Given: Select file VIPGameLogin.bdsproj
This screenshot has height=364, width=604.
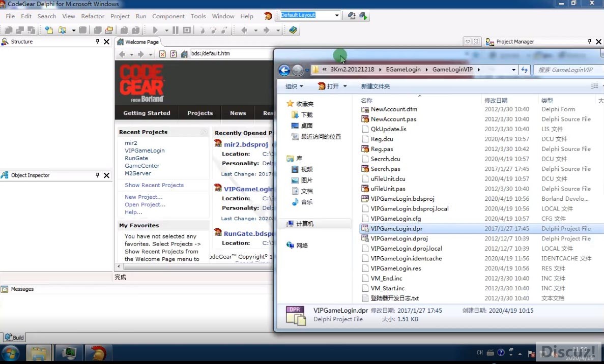Looking at the screenshot, I should 402,199.
